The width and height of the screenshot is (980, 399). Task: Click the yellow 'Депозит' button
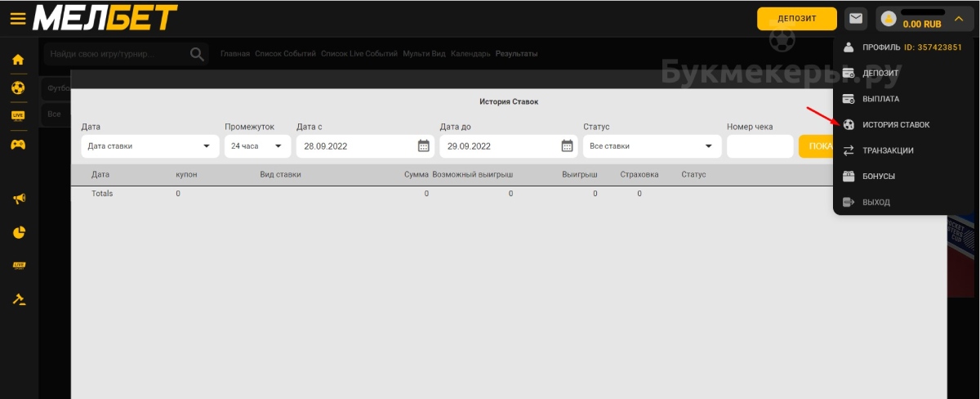tap(796, 19)
